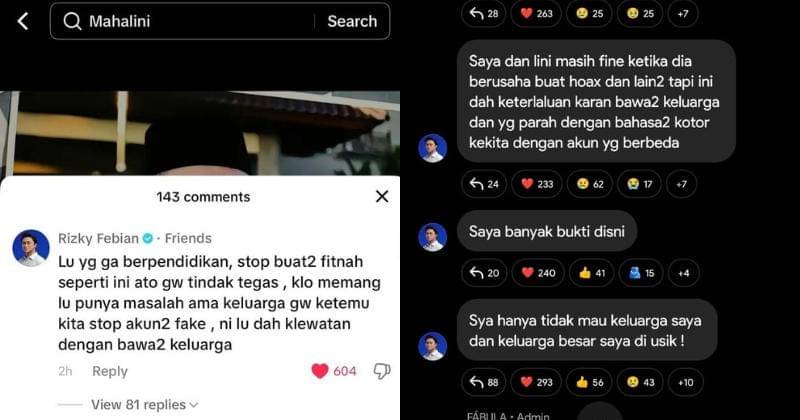Expand the +10 more reactions
This screenshot has width=800, height=420.
tap(686, 382)
